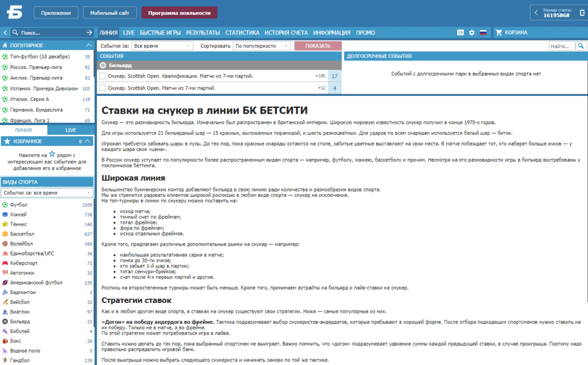Open settings gear icon in nav bar
588x365 pixels.
[472, 33]
